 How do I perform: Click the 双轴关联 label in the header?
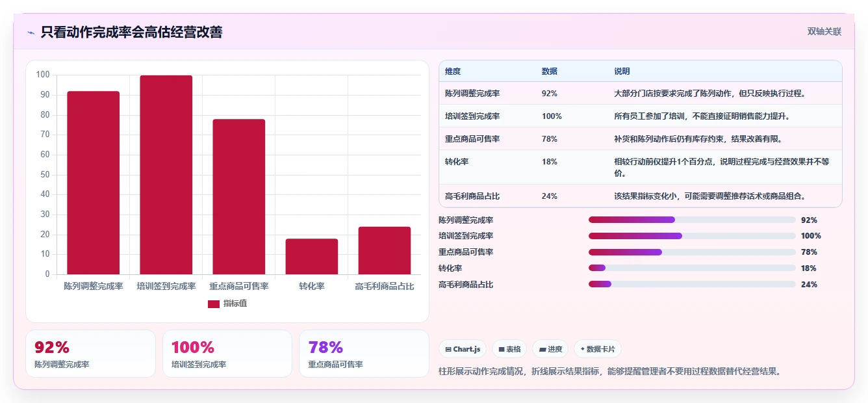click(824, 31)
